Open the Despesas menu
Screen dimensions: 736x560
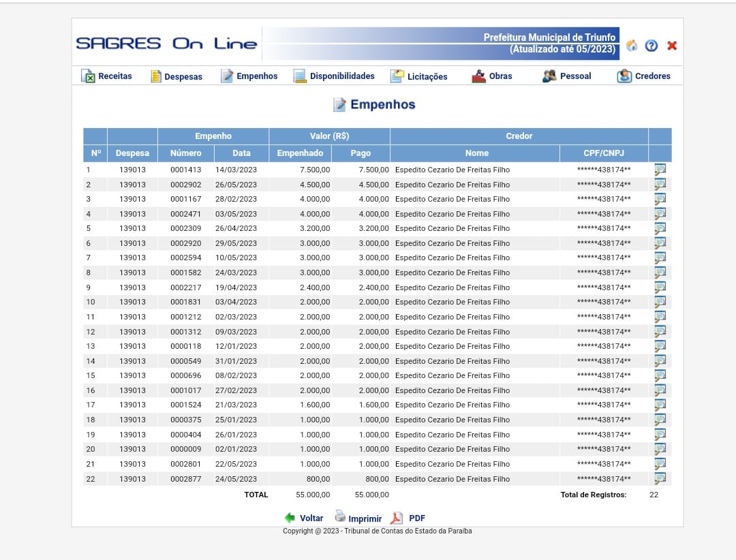(177, 76)
